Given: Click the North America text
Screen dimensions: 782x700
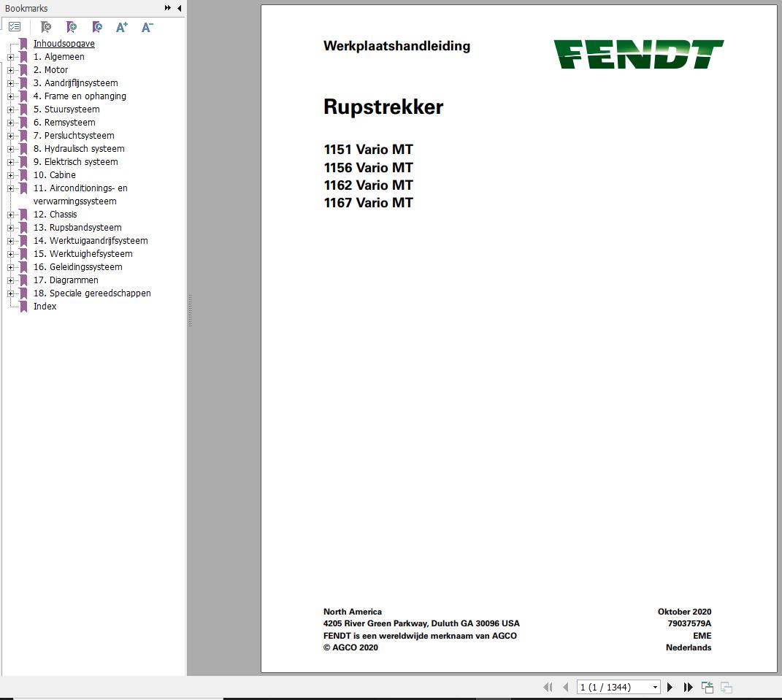Looking at the screenshot, I should (x=353, y=612).
